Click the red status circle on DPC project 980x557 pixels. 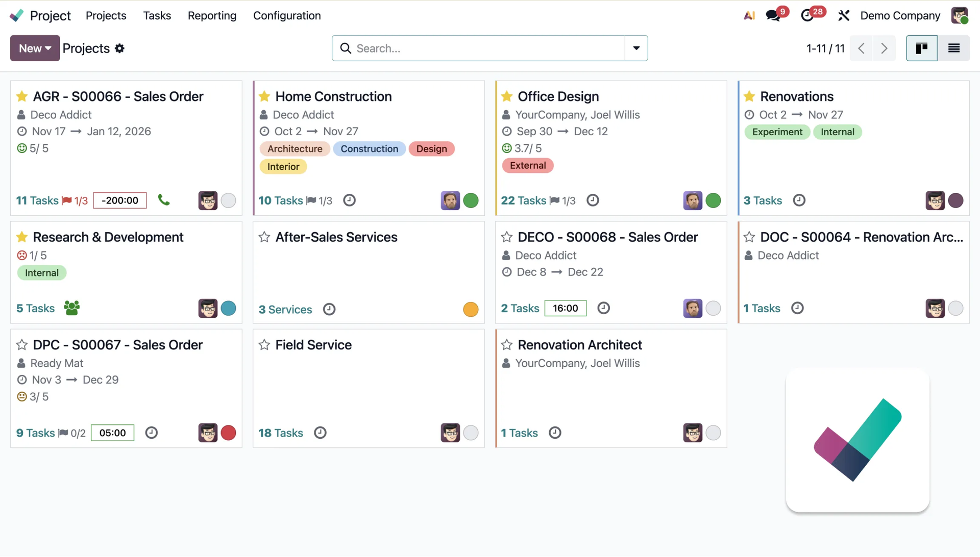[x=228, y=433]
